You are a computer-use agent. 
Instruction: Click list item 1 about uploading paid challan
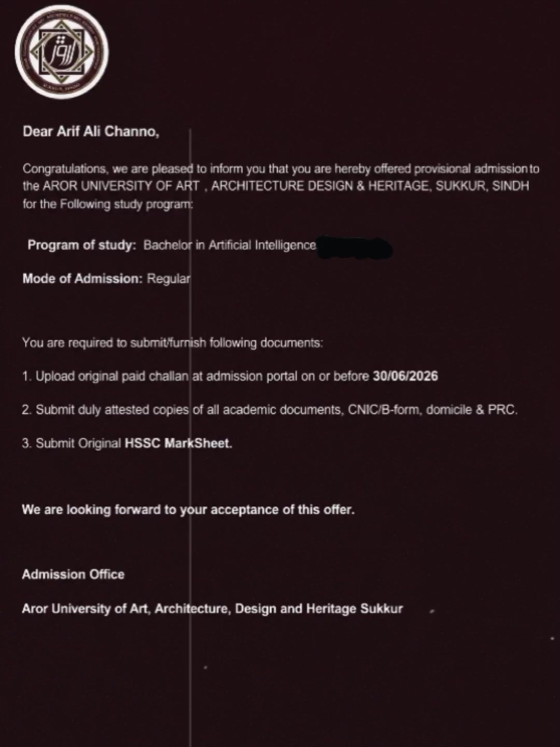230,376
